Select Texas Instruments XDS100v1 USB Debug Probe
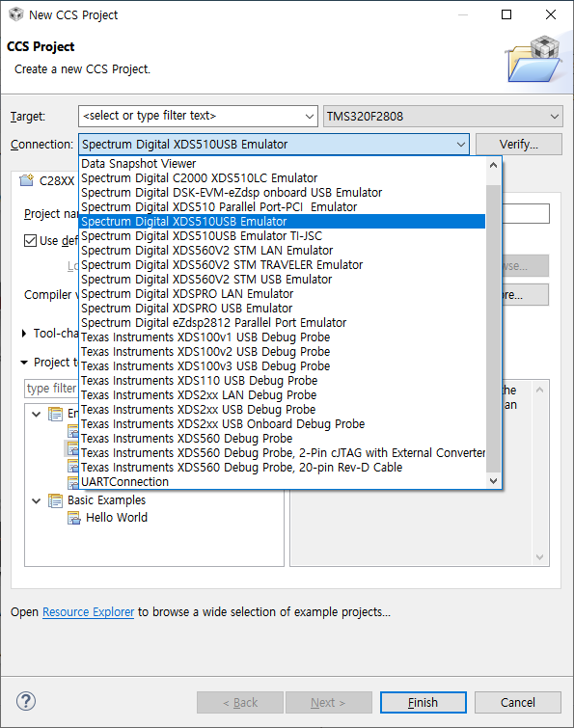The image size is (574, 728). click(283, 337)
